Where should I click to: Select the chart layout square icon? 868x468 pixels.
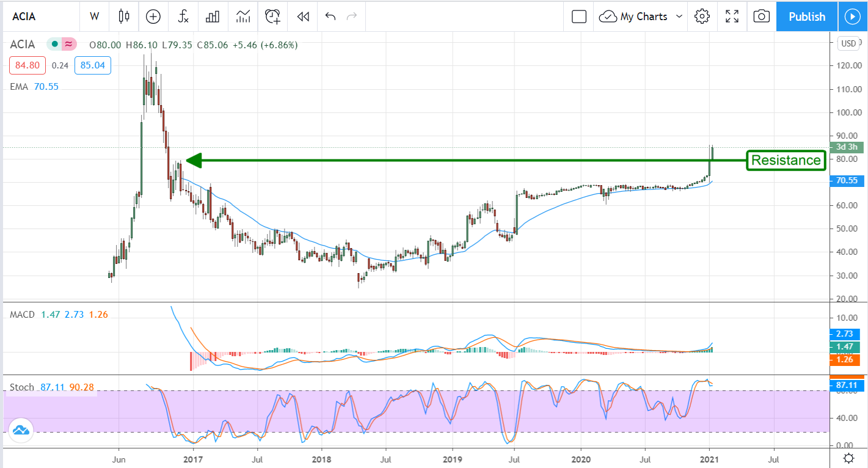click(x=578, y=16)
